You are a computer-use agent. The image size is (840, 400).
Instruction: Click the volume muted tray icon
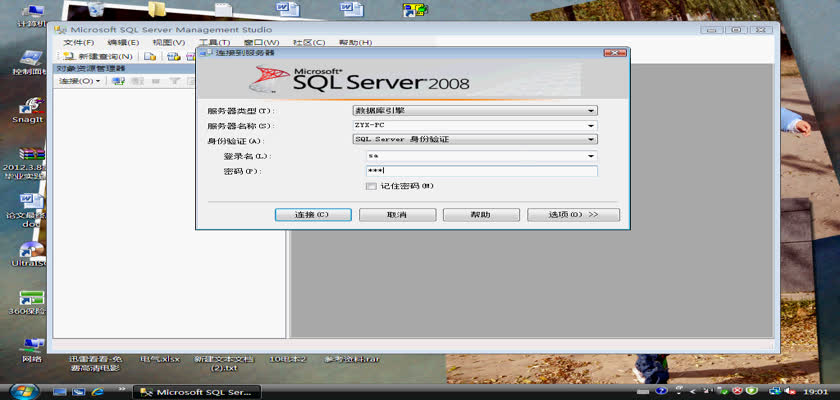790,391
